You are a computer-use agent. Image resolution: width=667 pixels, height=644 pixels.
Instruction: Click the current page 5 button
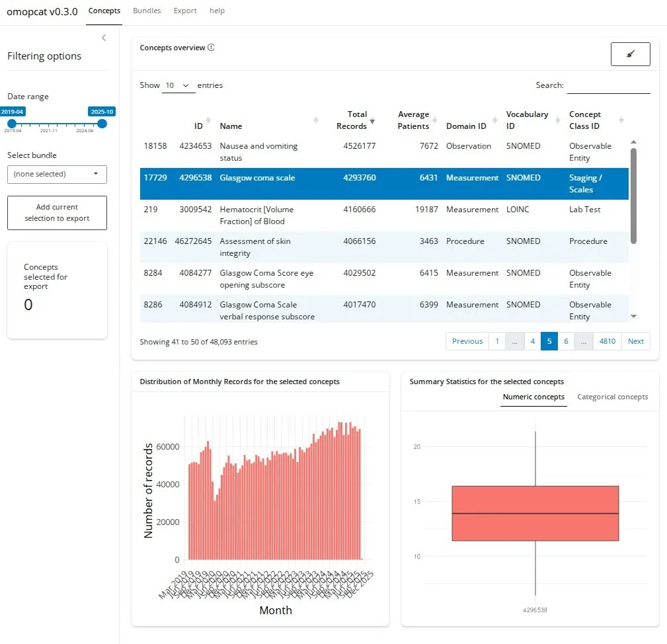coord(549,341)
